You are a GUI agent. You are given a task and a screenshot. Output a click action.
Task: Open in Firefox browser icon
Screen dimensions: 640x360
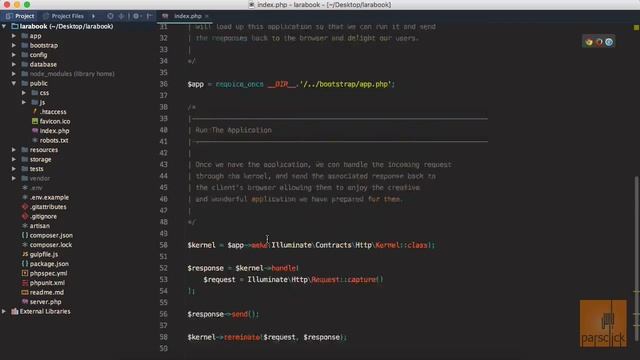click(599, 42)
